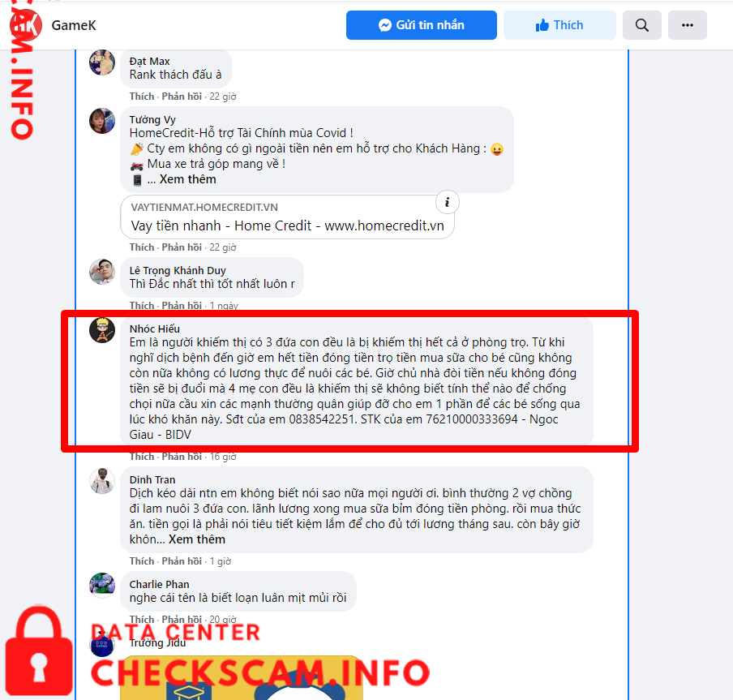
Task: Click the 22 giờ timestamp under Tường Vy
Action: (222, 247)
